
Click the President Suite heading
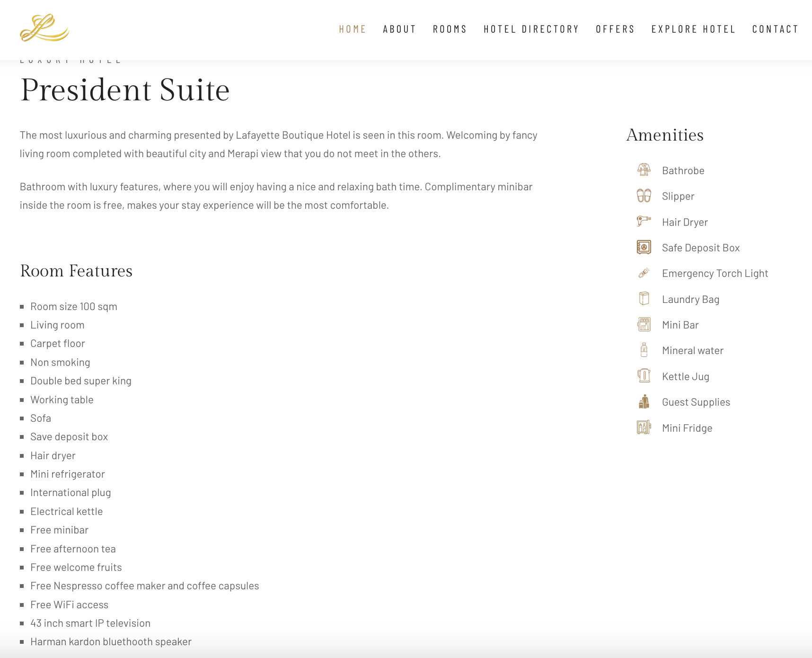coord(125,90)
